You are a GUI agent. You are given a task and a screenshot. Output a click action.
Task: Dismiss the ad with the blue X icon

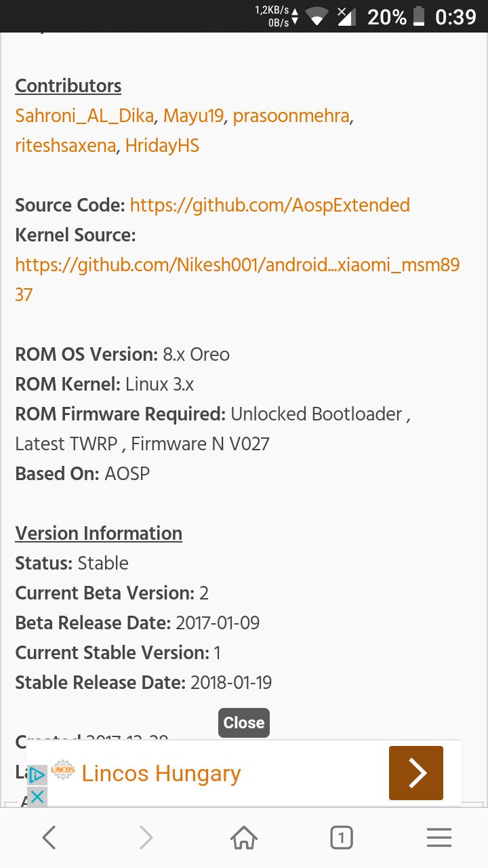(x=37, y=796)
